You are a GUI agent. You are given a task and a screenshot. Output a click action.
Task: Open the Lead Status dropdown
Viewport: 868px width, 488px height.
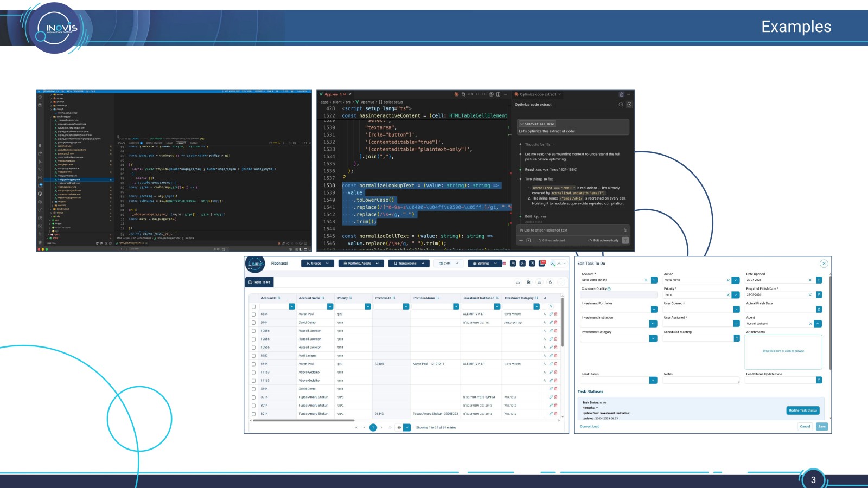[x=653, y=380]
